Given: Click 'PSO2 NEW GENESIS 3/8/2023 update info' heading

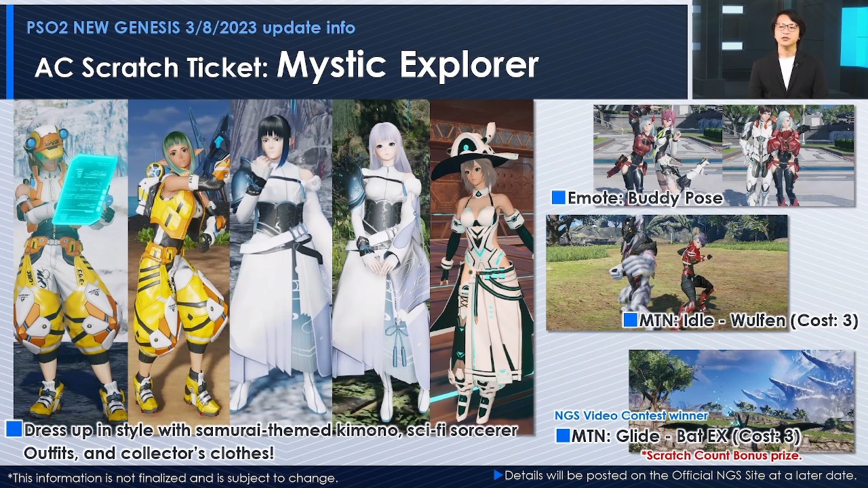Looking at the screenshot, I should [x=191, y=28].
